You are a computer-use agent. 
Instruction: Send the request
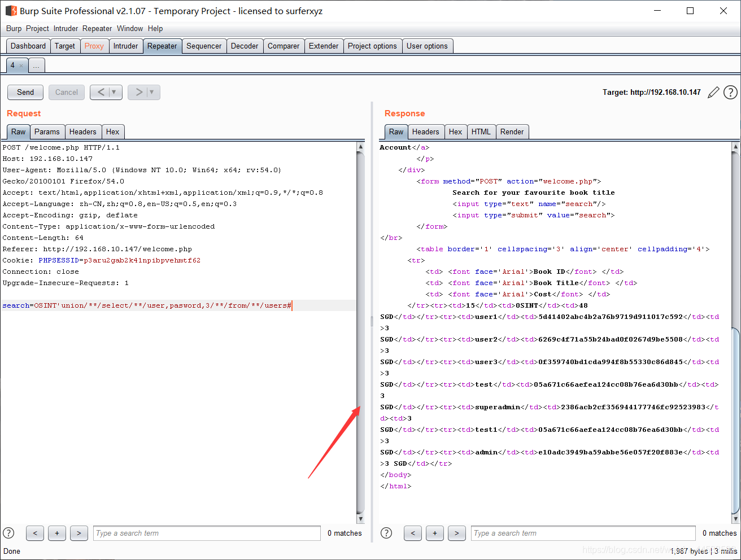pos(25,92)
